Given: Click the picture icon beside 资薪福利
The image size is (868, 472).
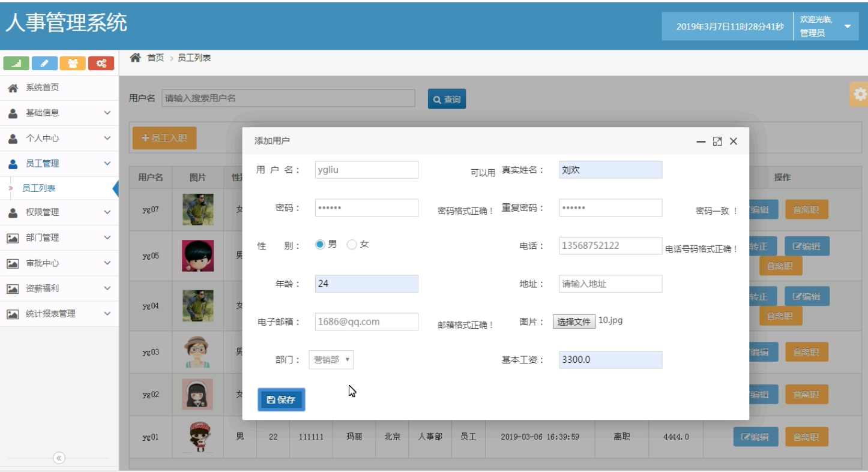Looking at the screenshot, I should tap(13, 288).
